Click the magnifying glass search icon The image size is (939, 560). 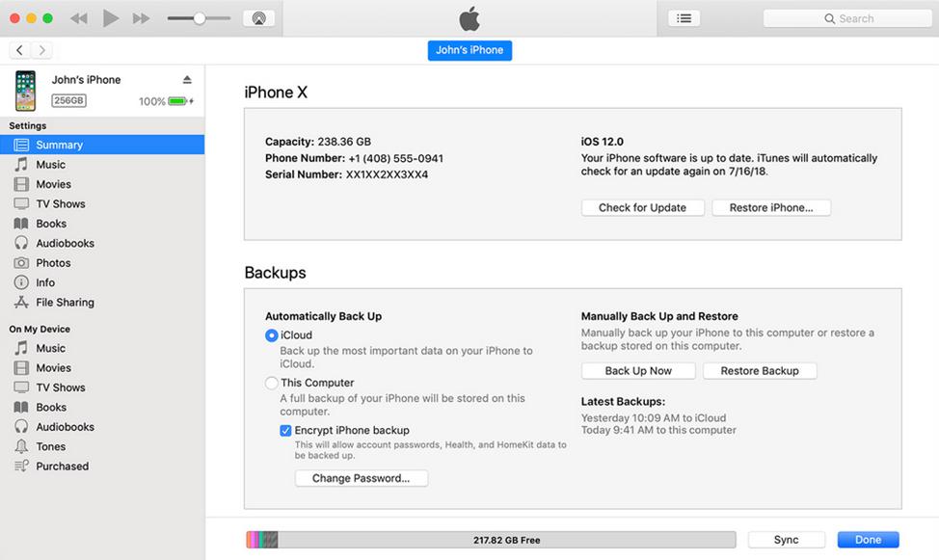pos(829,18)
